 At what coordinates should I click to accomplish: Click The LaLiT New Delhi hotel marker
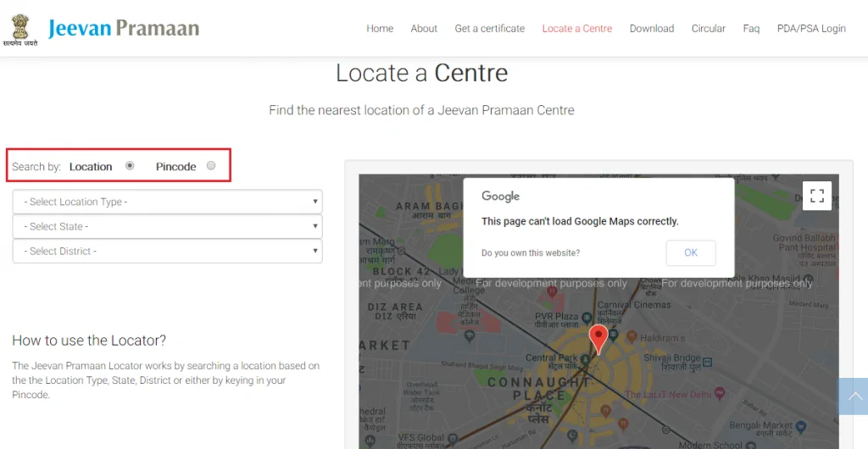pyautogui.click(x=719, y=394)
